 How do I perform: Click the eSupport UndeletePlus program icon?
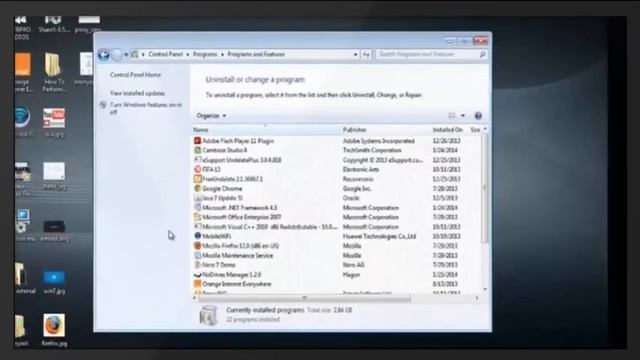click(198, 160)
